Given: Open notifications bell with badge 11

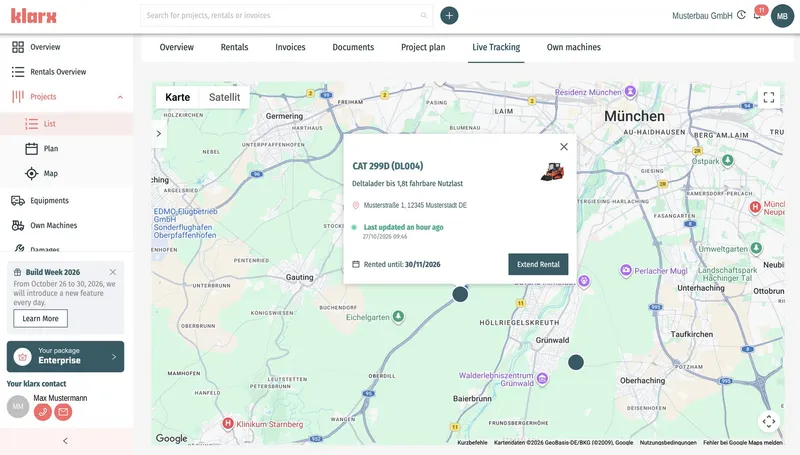Looking at the screenshot, I should 758,15.
